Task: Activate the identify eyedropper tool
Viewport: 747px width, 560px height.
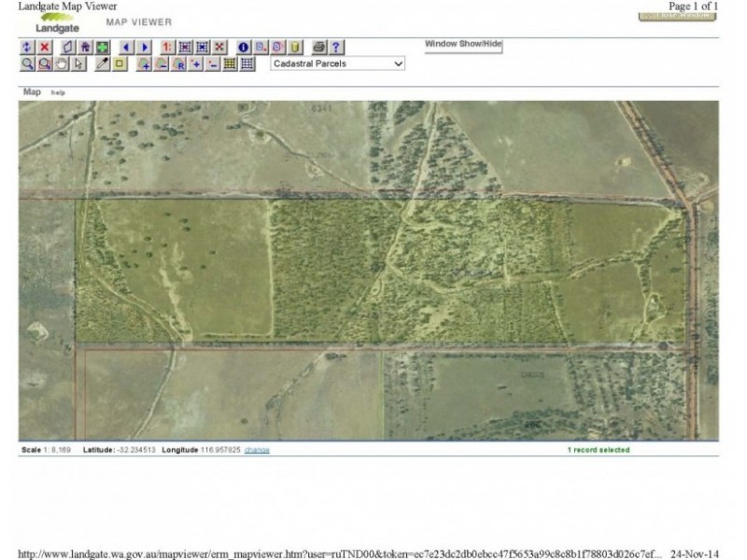Action: [x=103, y=63]
